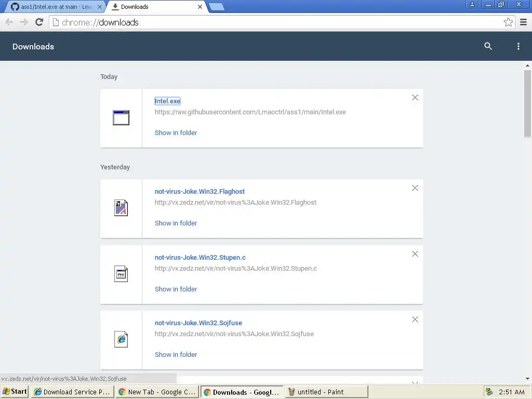Viewport: 532px width, 399px height.
Task: Remove Intel.exe from the downloads list
Action: (x=415, y=98)
